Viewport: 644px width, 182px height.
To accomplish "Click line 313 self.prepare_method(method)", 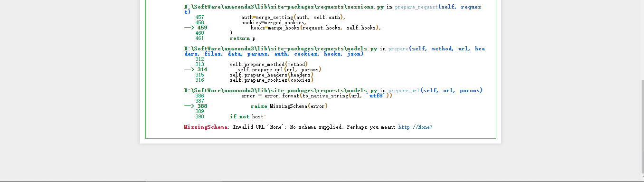I will (269, 64).
